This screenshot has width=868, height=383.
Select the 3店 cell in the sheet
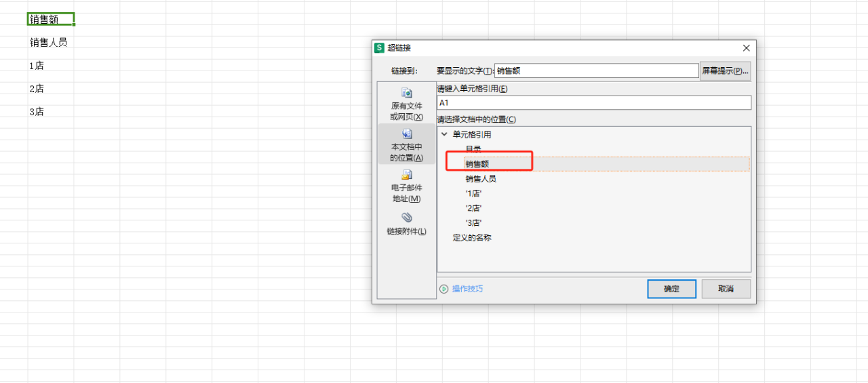point(51,112)
